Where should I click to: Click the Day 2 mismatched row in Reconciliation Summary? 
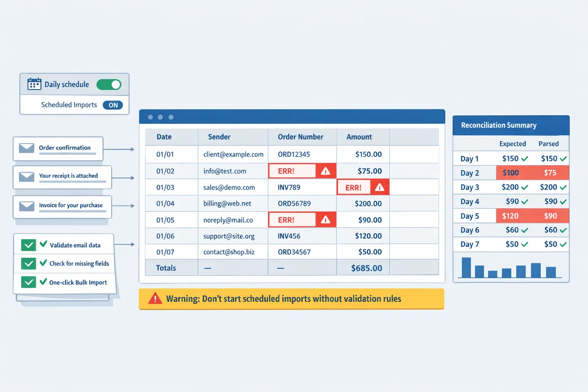tap(511, 173)
